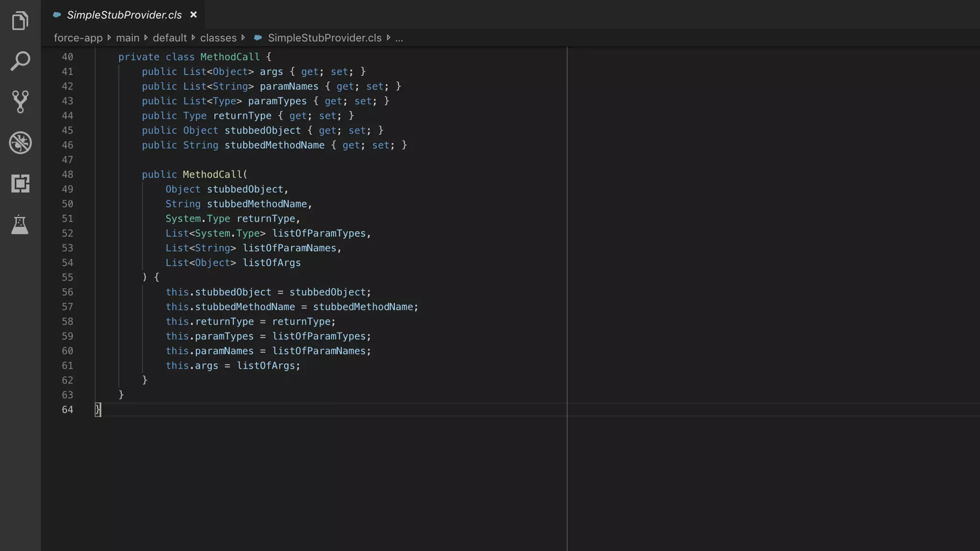Open the classes breadcrumb folder

218,38
